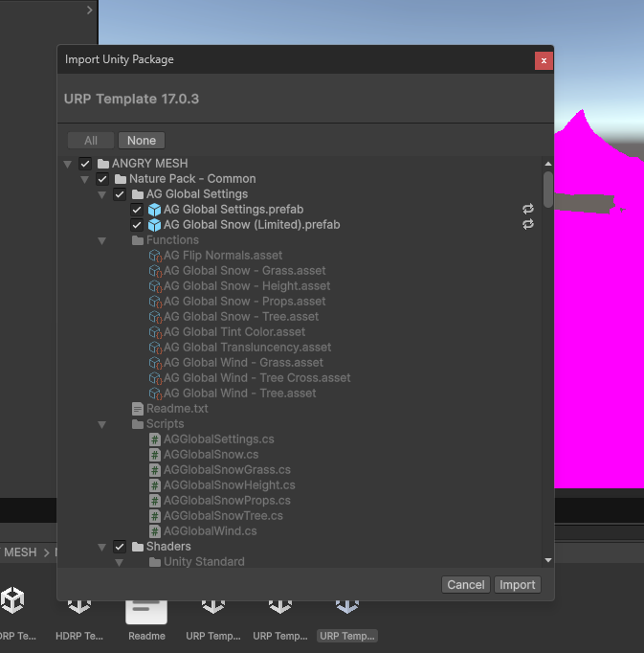Click the AG Global Wind - Grass.asset icon
Viewport: 644px width, 653px height.
[155, 363]
